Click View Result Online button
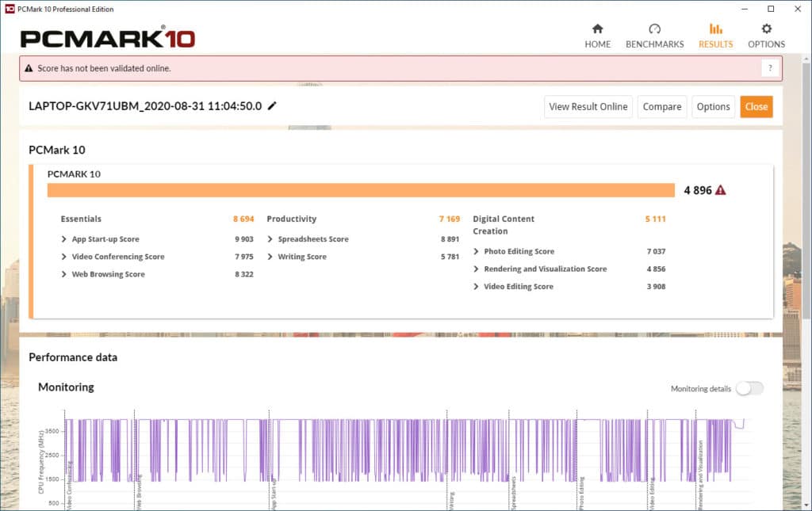 click(588, 106)
